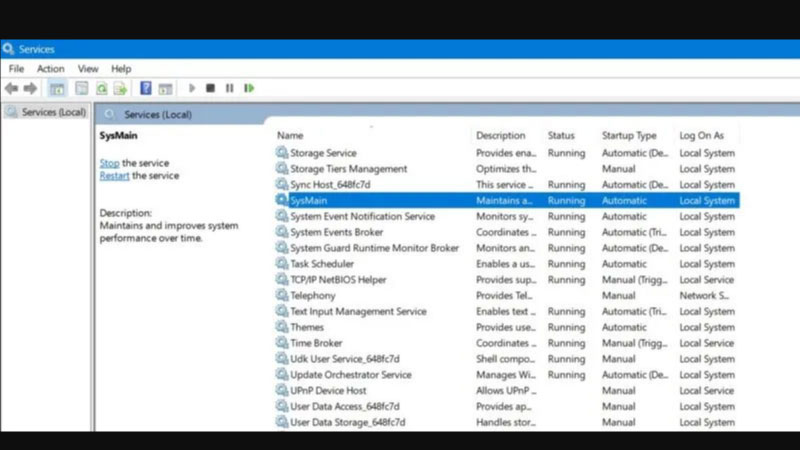The height and width of the screenshot is (450, 800).
Task: Select the UPnP Device Host name
Action: click(328, 390)
